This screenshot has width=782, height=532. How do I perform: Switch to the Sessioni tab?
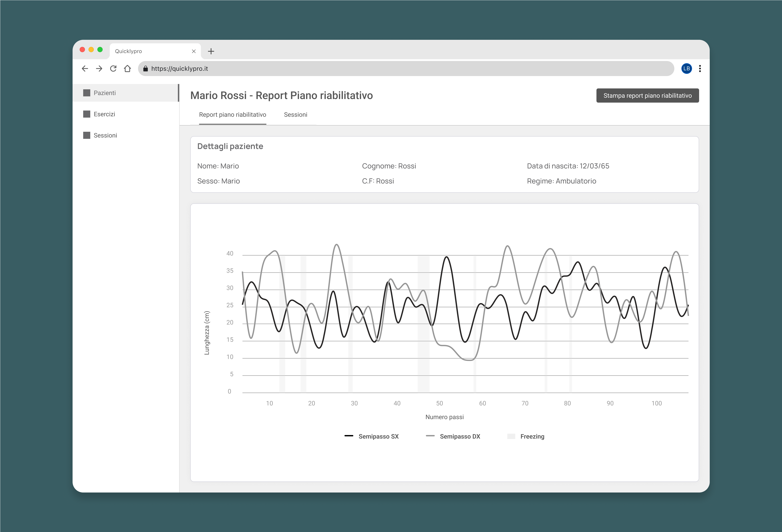click(x=295, y=115)
